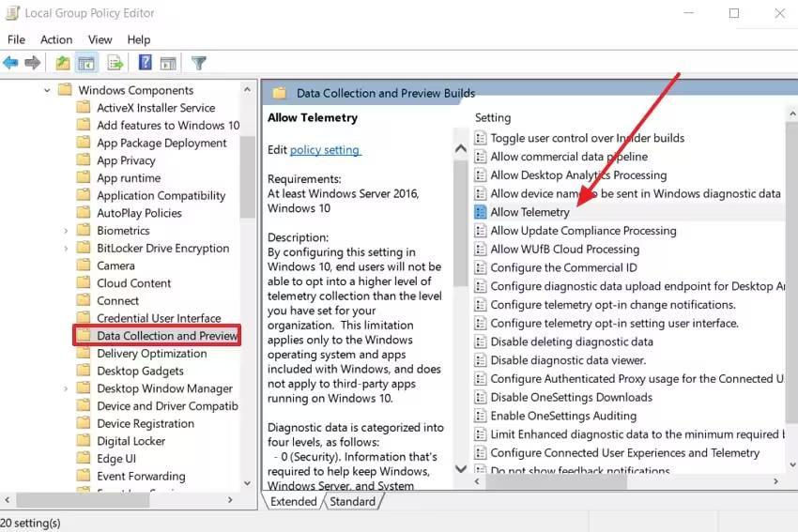Viewport: 798px width, 532px height.
Task: Click the policy setting link
Action: pyautogui.click(x=325, y=150)
